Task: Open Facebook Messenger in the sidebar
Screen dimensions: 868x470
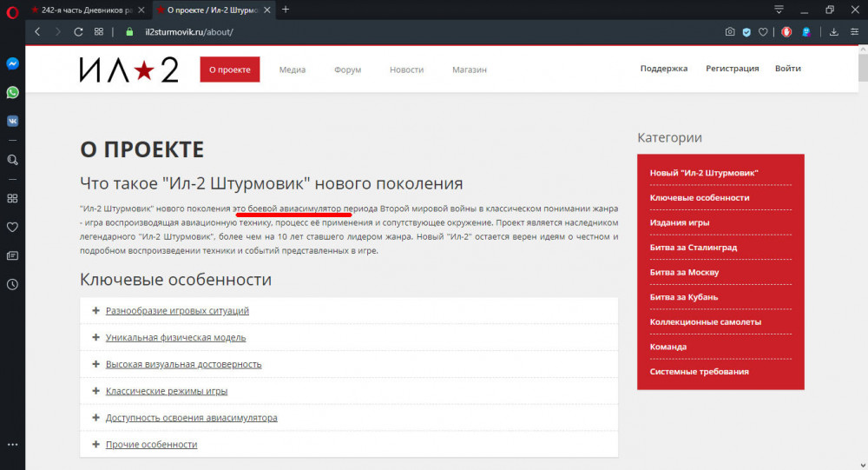Action: (x=13, y=64)
